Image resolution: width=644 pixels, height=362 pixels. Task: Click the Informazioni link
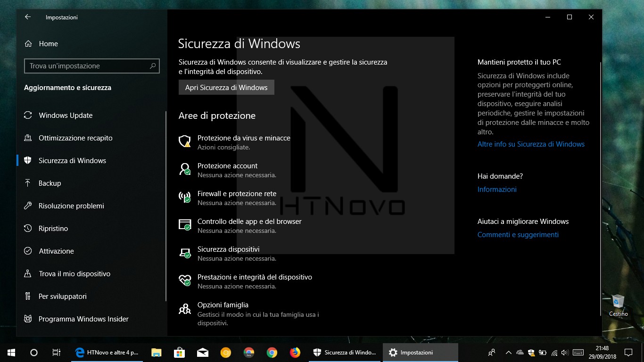tap(497, 189)
